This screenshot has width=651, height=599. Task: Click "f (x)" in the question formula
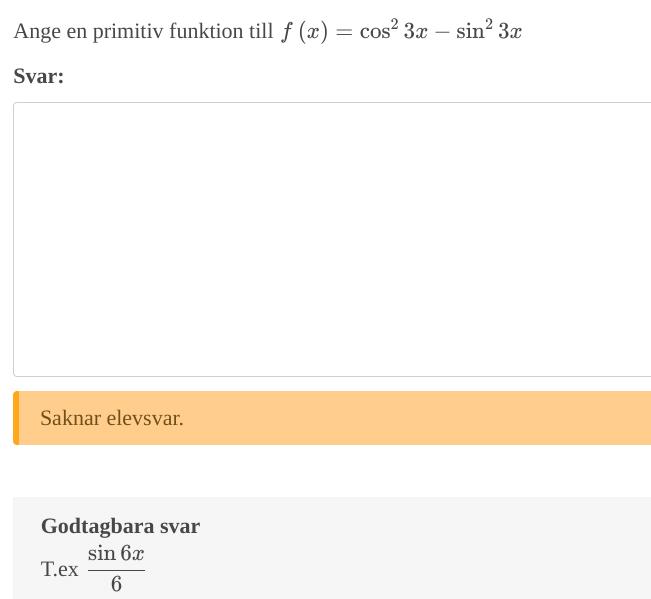305,31
